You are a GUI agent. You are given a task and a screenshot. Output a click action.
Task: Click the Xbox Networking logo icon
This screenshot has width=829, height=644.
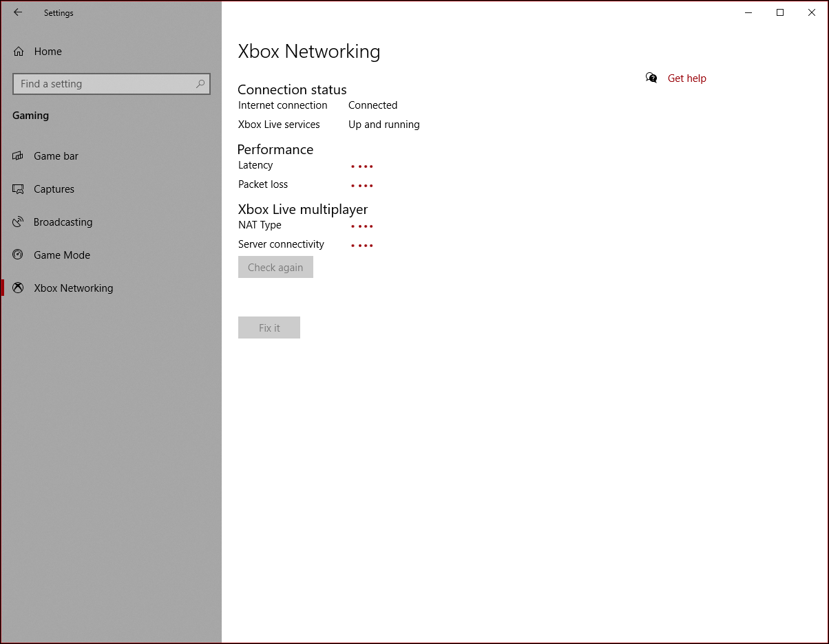(x=19, y=288)
